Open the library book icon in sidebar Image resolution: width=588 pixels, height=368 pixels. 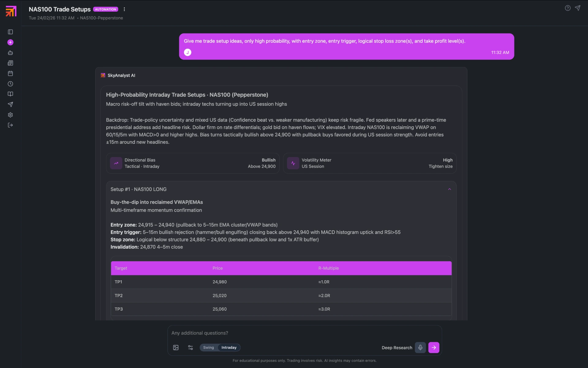click(x=10, y=94)
